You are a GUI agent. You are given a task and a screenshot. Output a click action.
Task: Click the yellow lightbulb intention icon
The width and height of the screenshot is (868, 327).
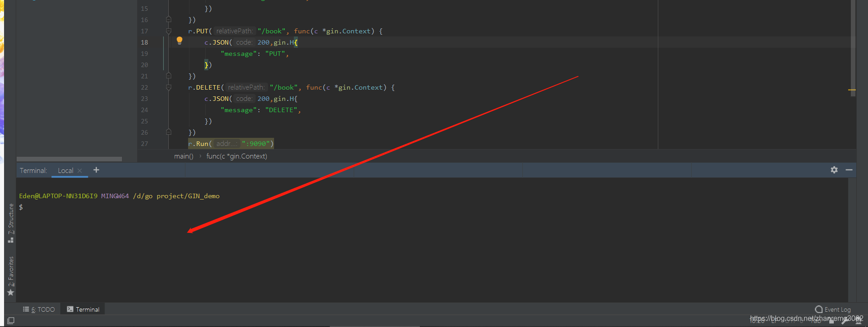(x=180, y=41)
